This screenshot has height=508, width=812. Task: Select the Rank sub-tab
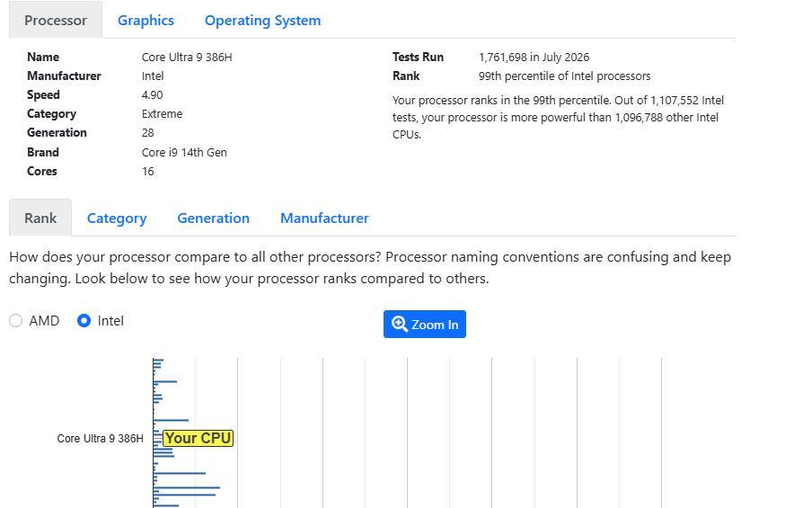[40, 218]
